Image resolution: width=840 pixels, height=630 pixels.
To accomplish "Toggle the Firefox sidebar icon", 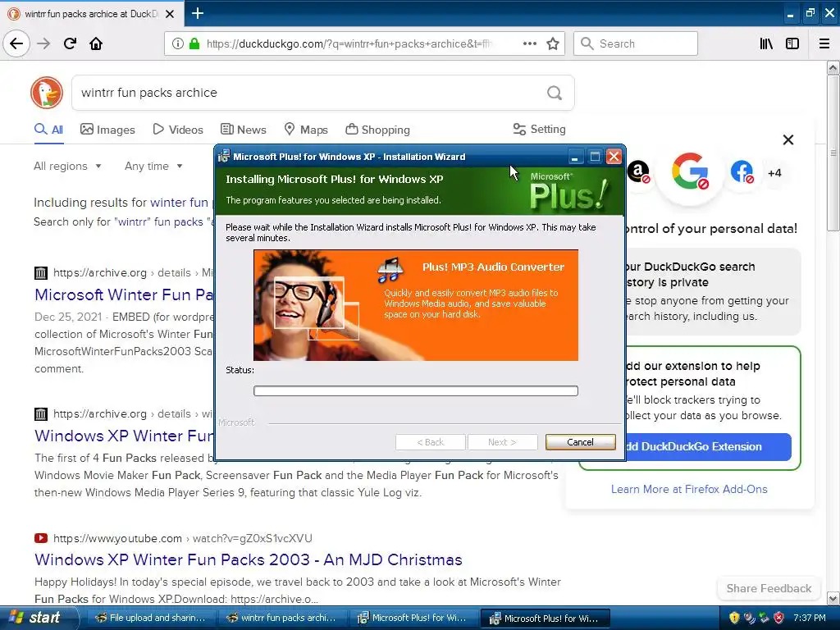I will click(x=792, y=43).
